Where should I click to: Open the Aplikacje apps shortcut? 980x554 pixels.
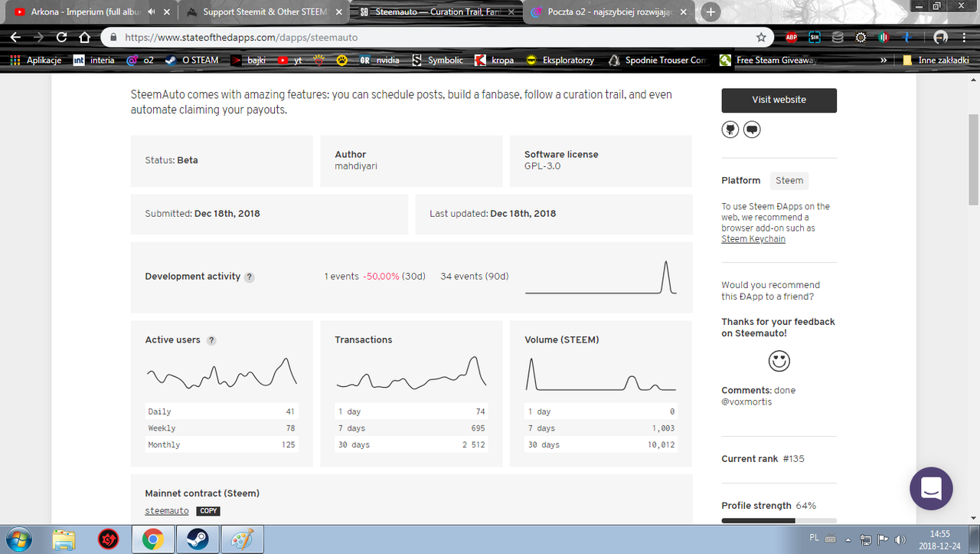(x=35, y=60)
